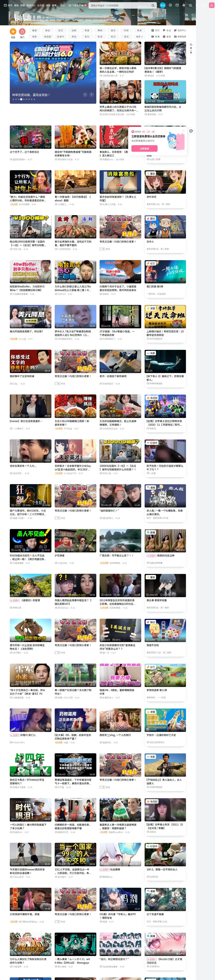Open the 电台司令伤心三部曲 video
The image size is (215, 980).
tap(75, 272)
